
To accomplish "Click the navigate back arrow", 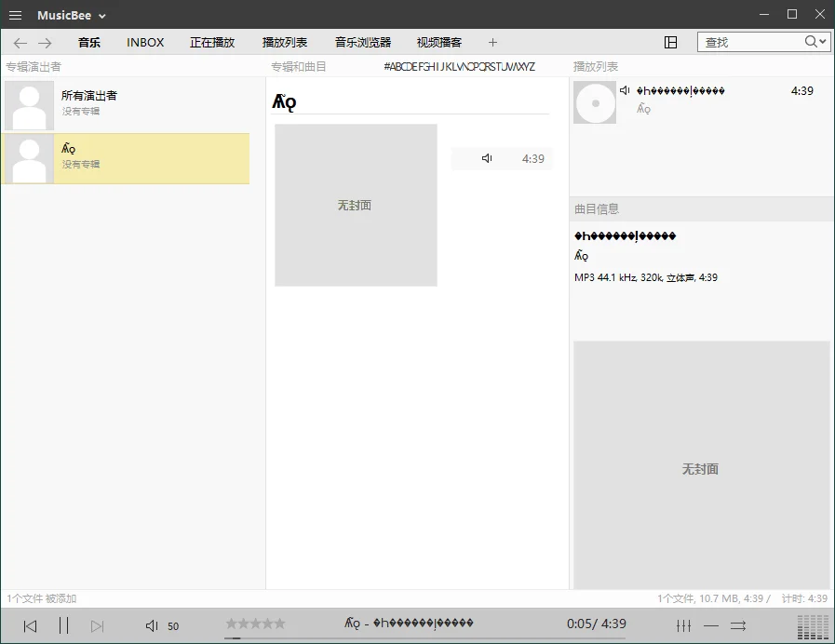I will [20, 42].
